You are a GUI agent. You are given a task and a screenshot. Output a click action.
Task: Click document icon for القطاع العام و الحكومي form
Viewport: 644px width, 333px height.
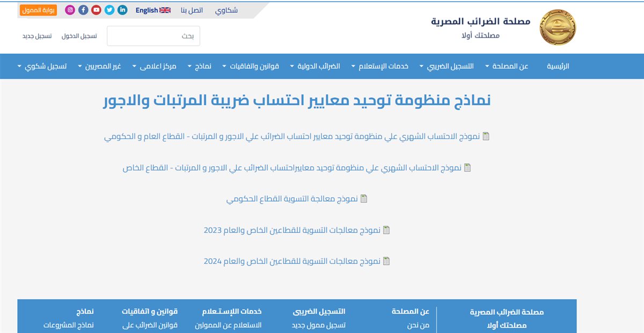coord(486,136)
